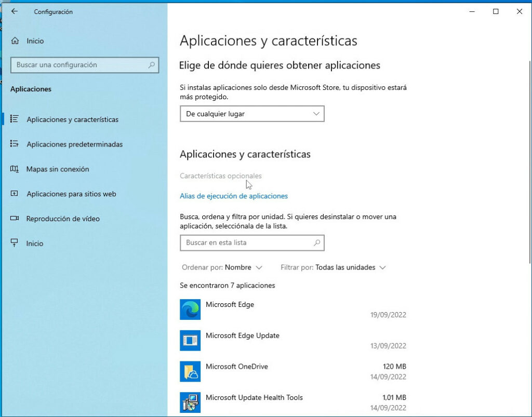Maximize the Configuración window
Image resolution: width=532 pixels, height=417 pixels.
[496, 11]
